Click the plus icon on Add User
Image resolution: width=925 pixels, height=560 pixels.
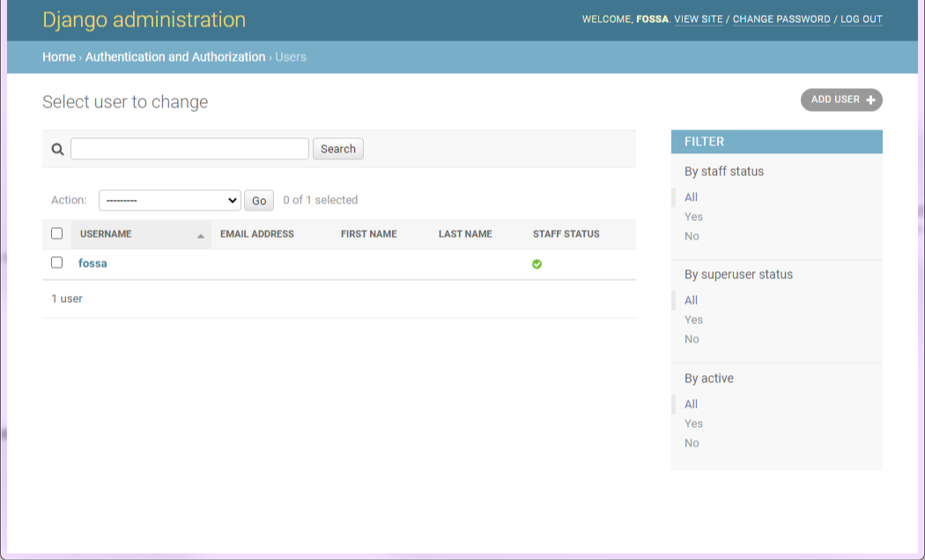tap(870, 100)
